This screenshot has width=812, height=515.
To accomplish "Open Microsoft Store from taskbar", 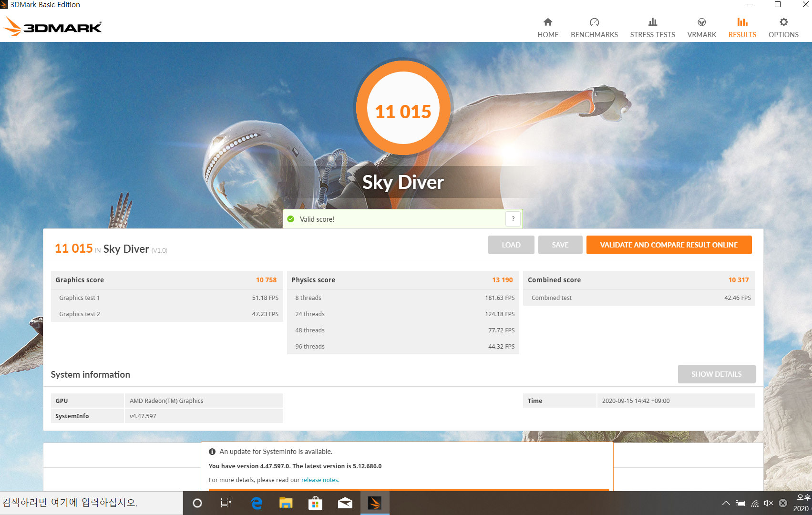I will (315, 503).
